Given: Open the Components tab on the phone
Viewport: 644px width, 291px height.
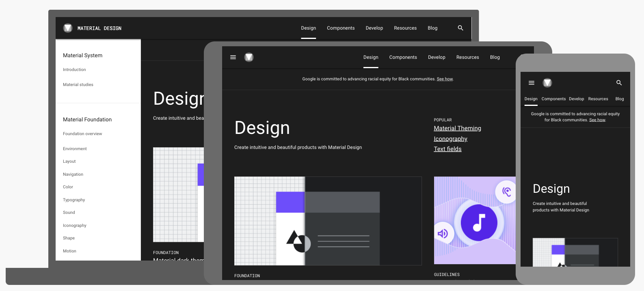Looking at the screenshot, I should pos(553,99).
